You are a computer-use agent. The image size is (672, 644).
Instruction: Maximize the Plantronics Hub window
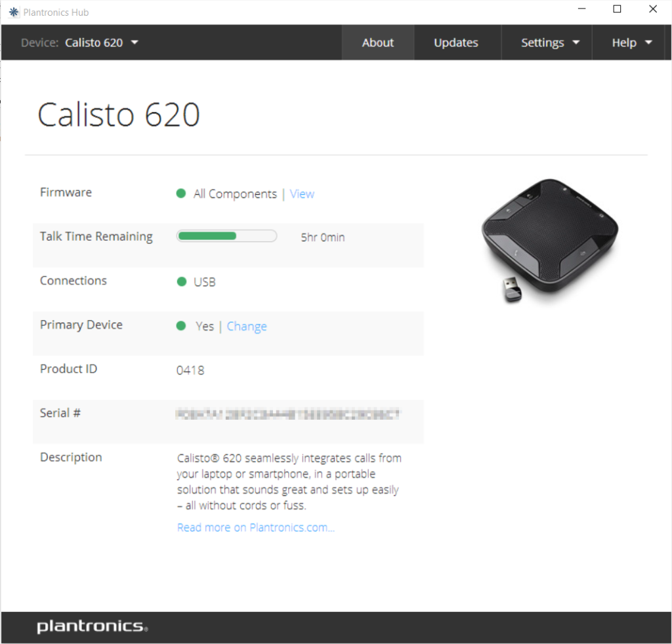point(617,9)
